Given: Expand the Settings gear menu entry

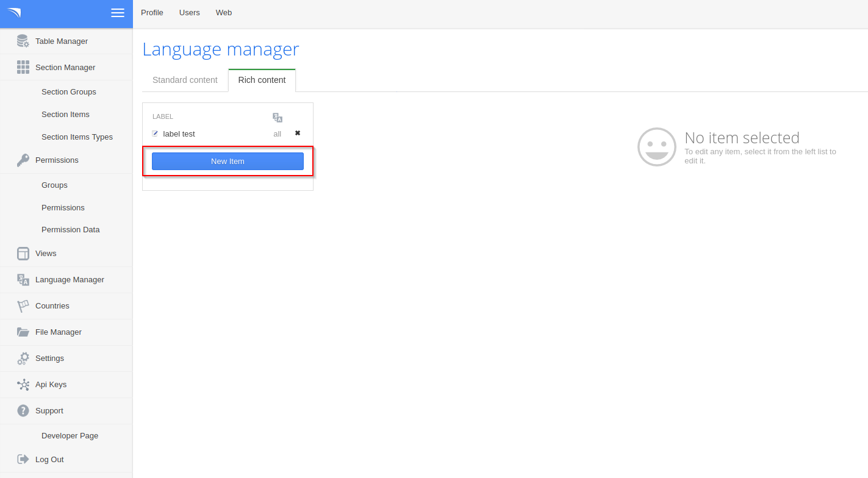Looking at the screenshot, I should tap(23, 358).
